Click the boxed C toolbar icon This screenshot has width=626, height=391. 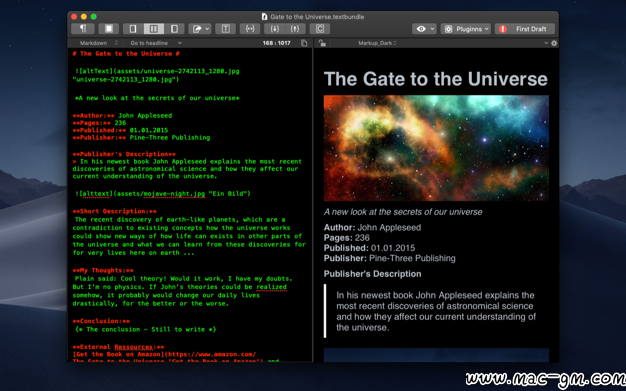pos(320,29)
